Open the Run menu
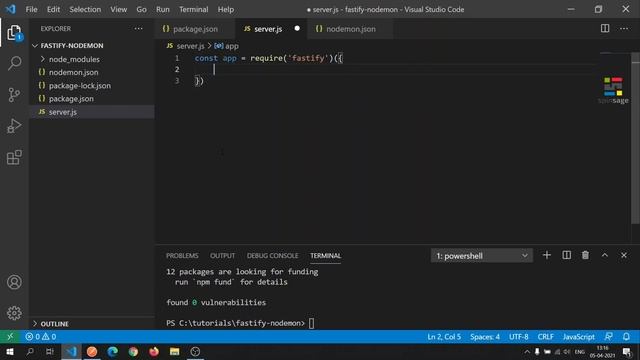This screenshot has height=360, width=640. pyautogui.click(x=162, y=9)
